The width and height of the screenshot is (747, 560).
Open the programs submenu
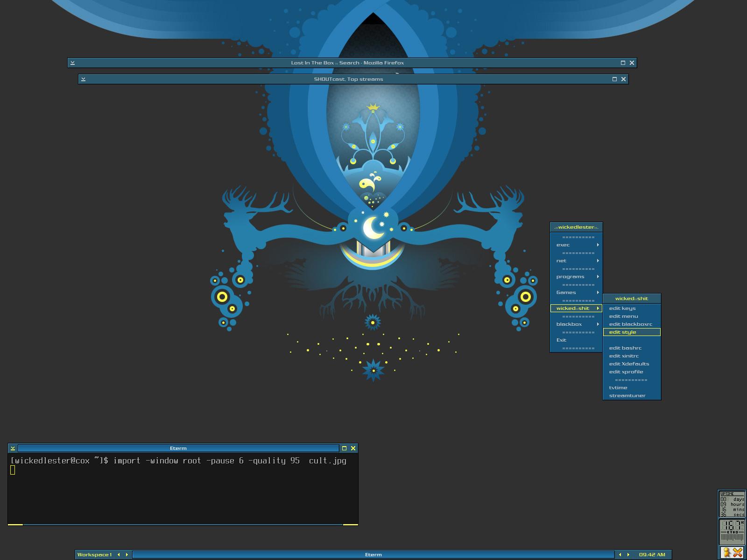point(576,277)
